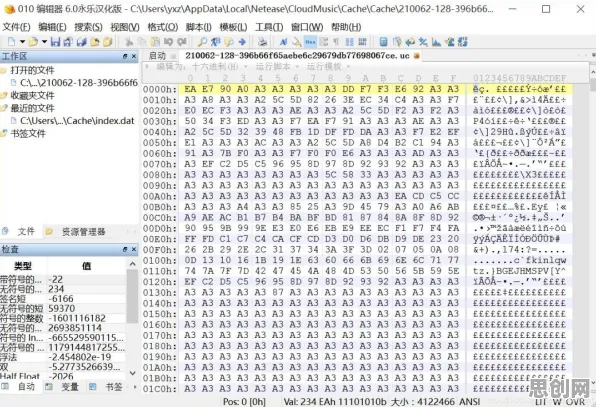Click the 值 column header
The height and width of the screenshot is (407, 596).
click(x=86, y=266)
